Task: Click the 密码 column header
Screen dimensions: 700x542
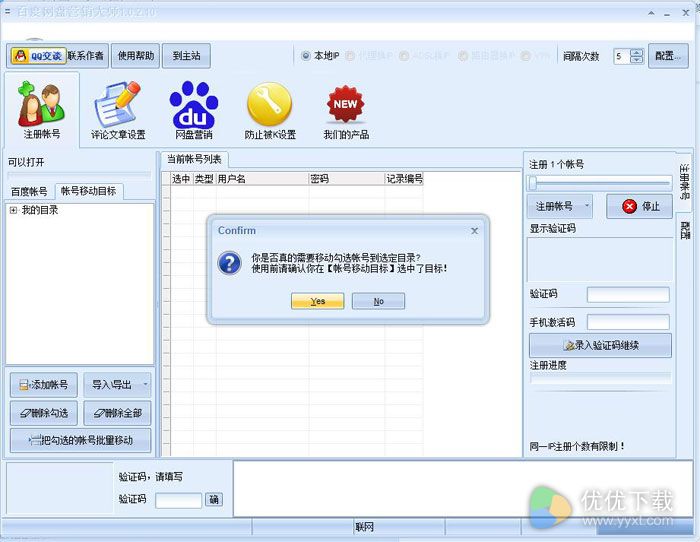Action: (x=346, y=179)
